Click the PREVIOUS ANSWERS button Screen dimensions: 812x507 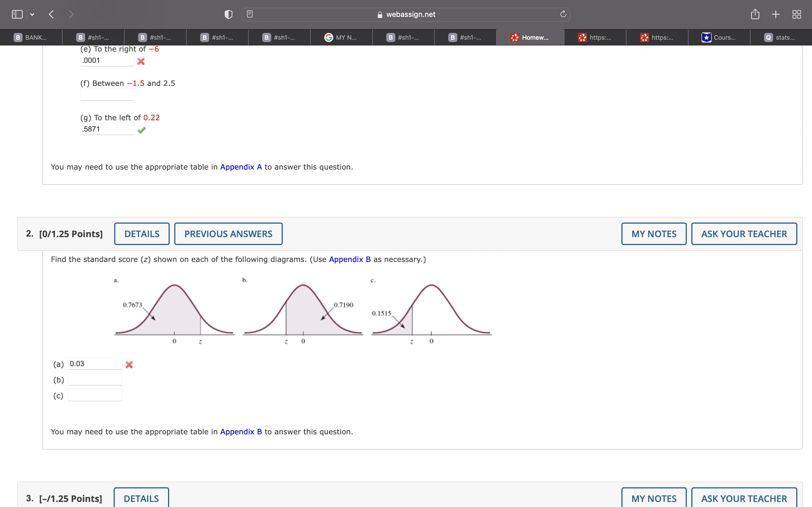228,234
